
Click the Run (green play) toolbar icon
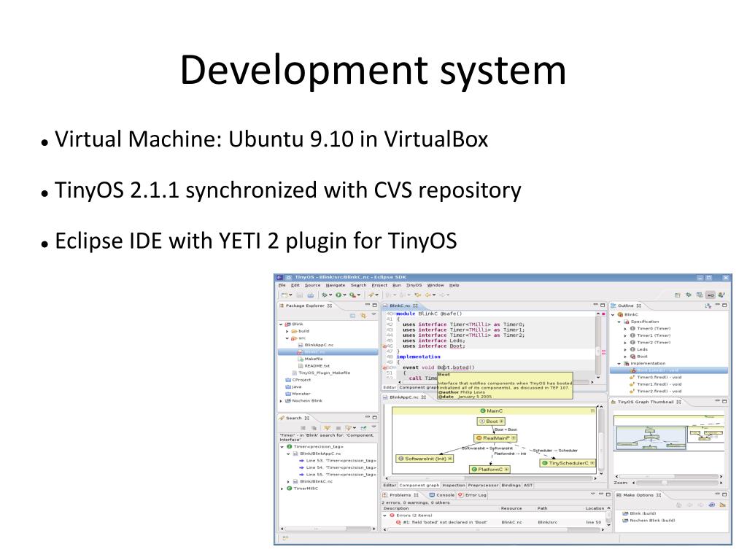338,295
